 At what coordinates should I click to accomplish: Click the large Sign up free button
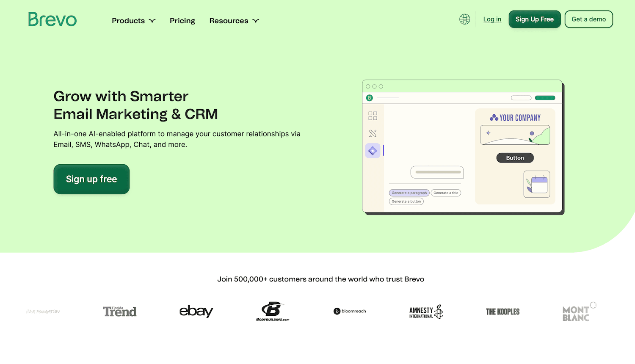(91, 179)
